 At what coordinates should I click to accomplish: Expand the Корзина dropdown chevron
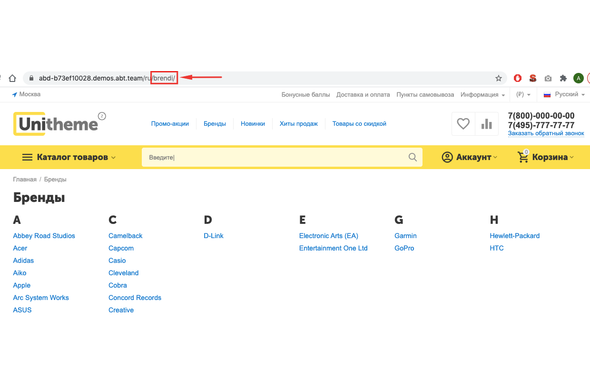[572, 157]
